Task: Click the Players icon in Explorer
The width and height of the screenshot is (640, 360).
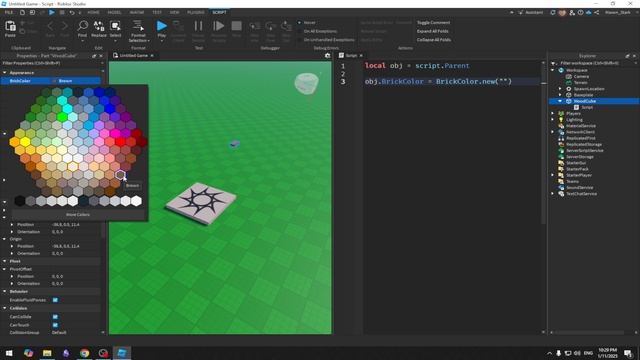Action: click(561, 113)
